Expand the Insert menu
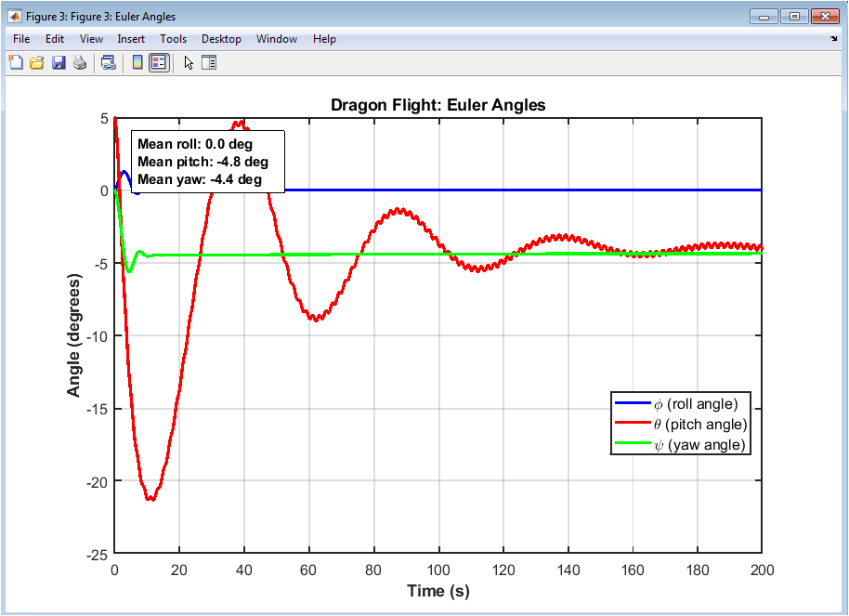Image resolution: width=849 pixels, height=616 pixels. [x=131, y=39]
